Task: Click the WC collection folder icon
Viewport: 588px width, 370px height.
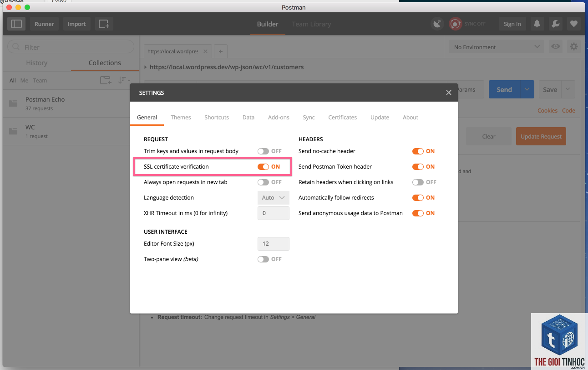Action: (13, 131)
